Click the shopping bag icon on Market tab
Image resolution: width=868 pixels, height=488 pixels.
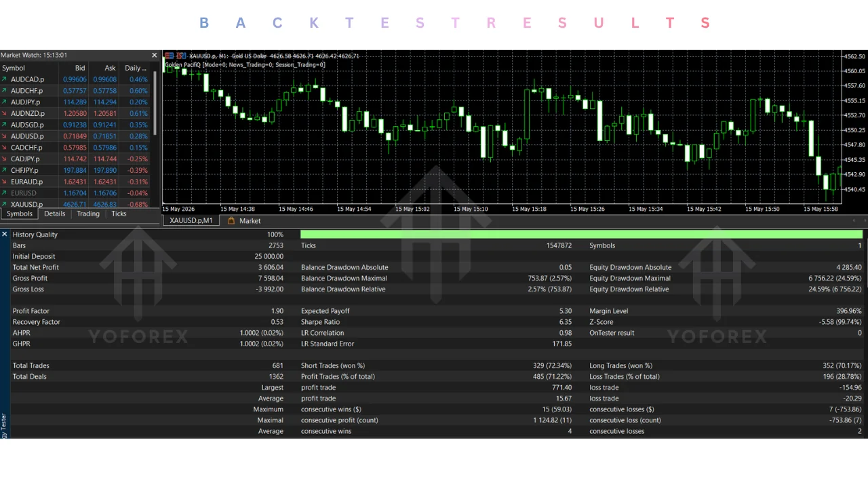pyautogui.click(x=231, y=221)
